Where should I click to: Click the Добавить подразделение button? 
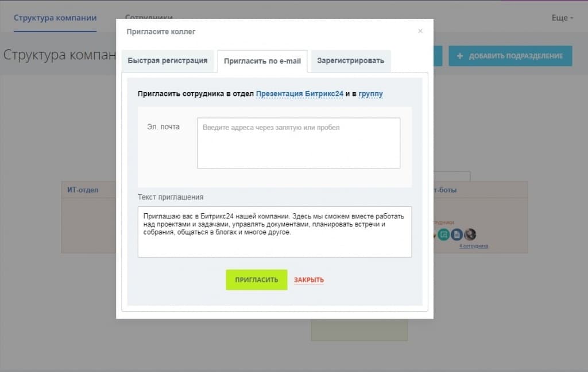click(510, 56)
